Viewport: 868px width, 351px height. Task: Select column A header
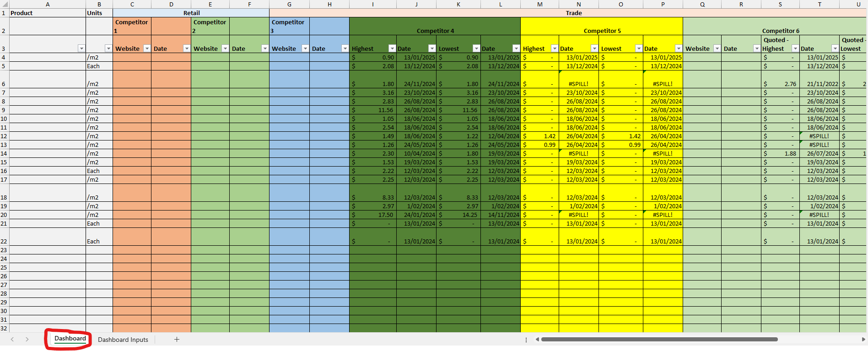click(48, 4)
